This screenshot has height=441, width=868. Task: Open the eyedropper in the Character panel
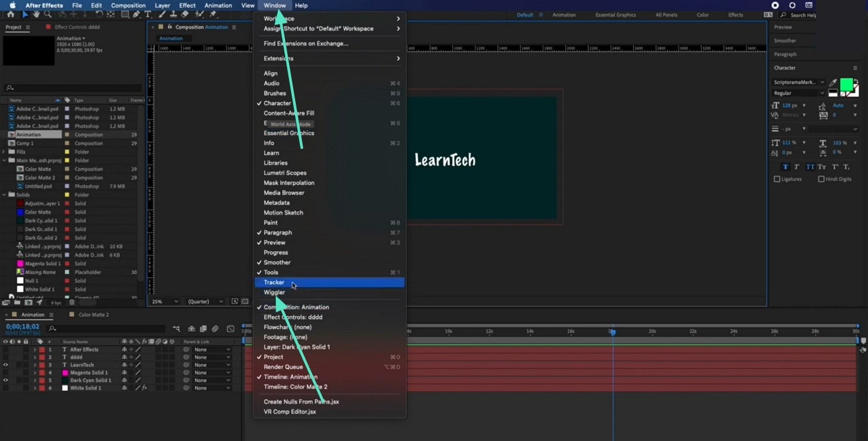coord(833,82)
